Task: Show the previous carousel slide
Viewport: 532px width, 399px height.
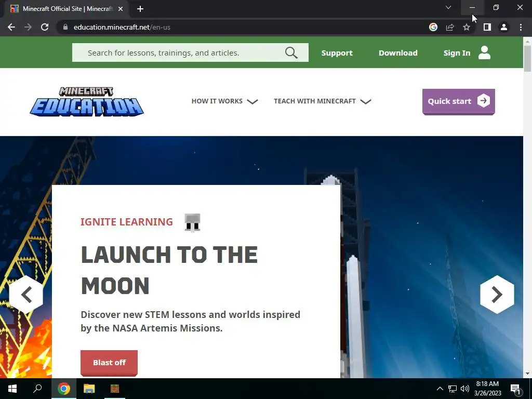Action: pyautogui.click(x=26, y=294)
